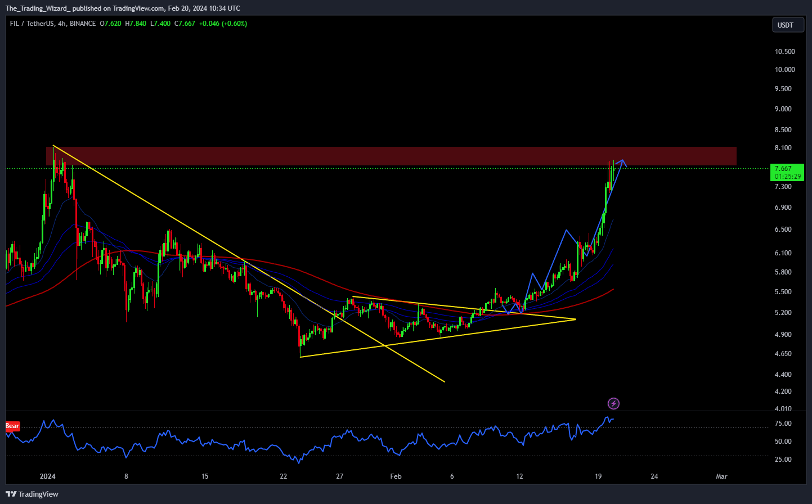Click the 19 date axis label

coord(598,476)
